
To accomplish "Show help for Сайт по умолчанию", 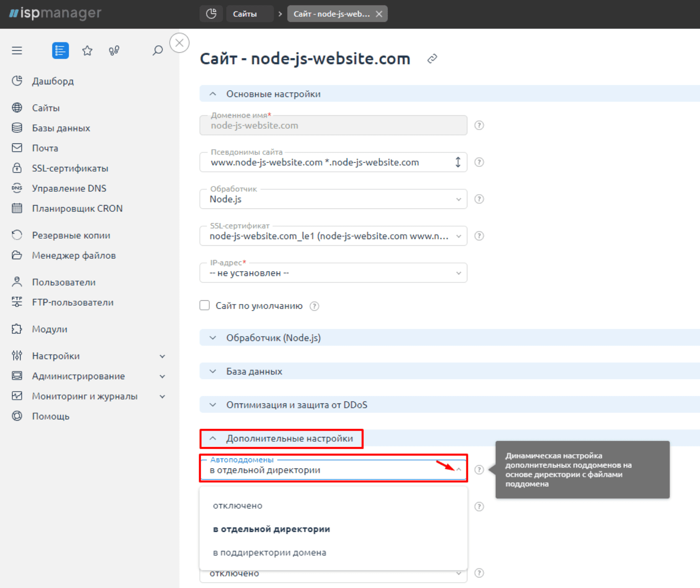I will 314,306.
